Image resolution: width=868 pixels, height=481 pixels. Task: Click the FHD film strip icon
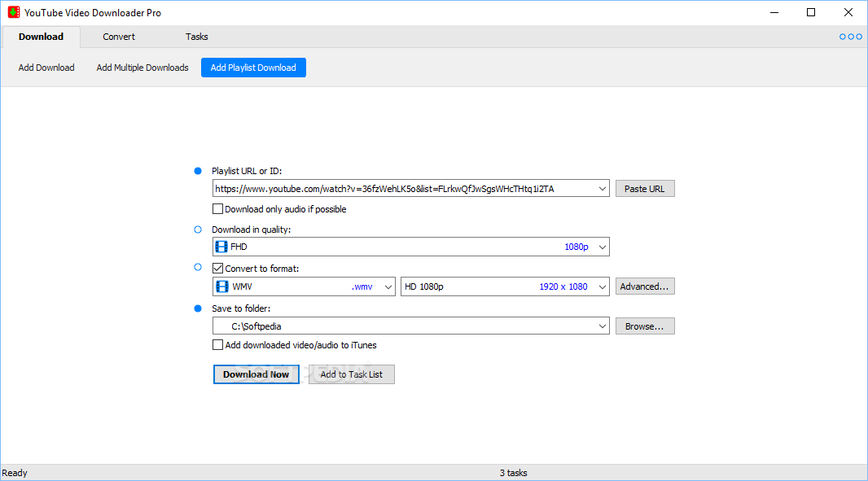pyautogui.click(x=221, y=247)
